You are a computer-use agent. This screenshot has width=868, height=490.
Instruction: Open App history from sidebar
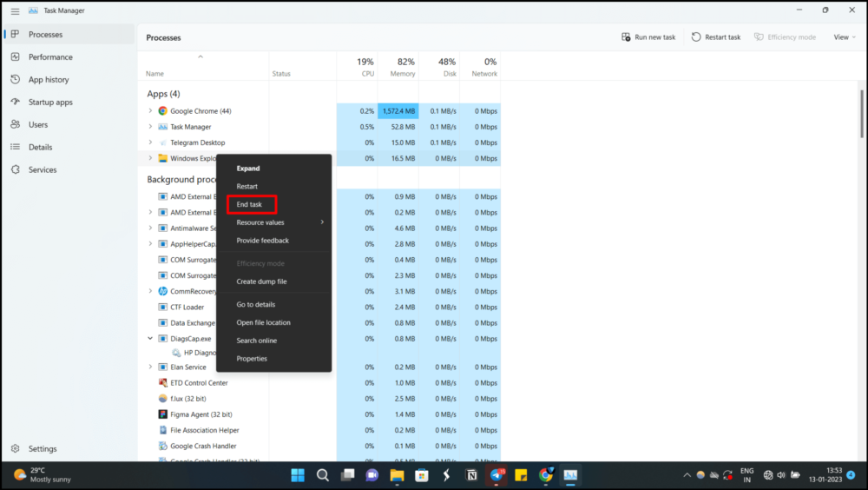click(49, 79)
